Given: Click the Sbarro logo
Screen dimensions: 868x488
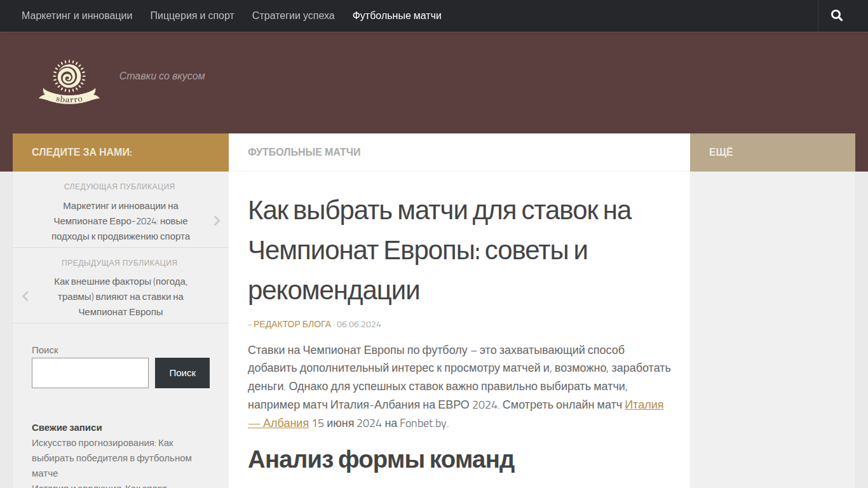Looking at the screenshot, I should (69, 82).
